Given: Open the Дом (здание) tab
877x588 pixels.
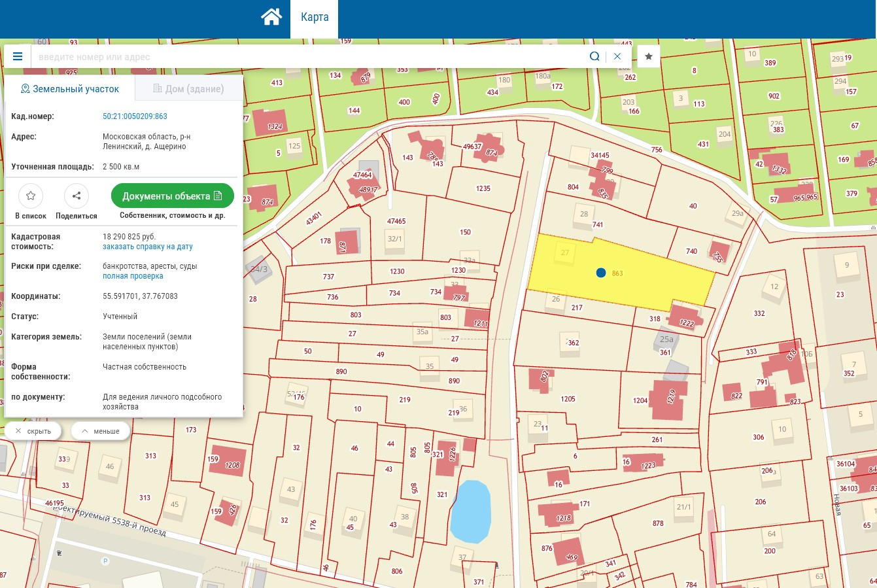Looking at the screenshot, I should (x=188, y=89).
